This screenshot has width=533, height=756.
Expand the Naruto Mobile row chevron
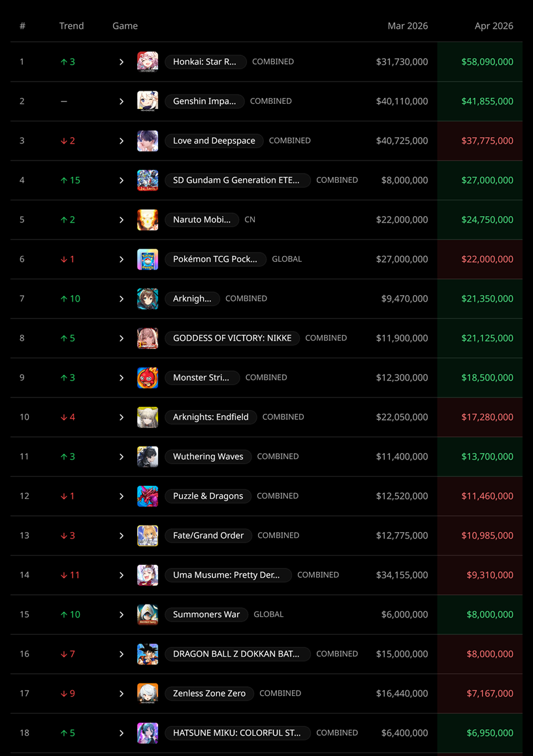pos(121,220)
